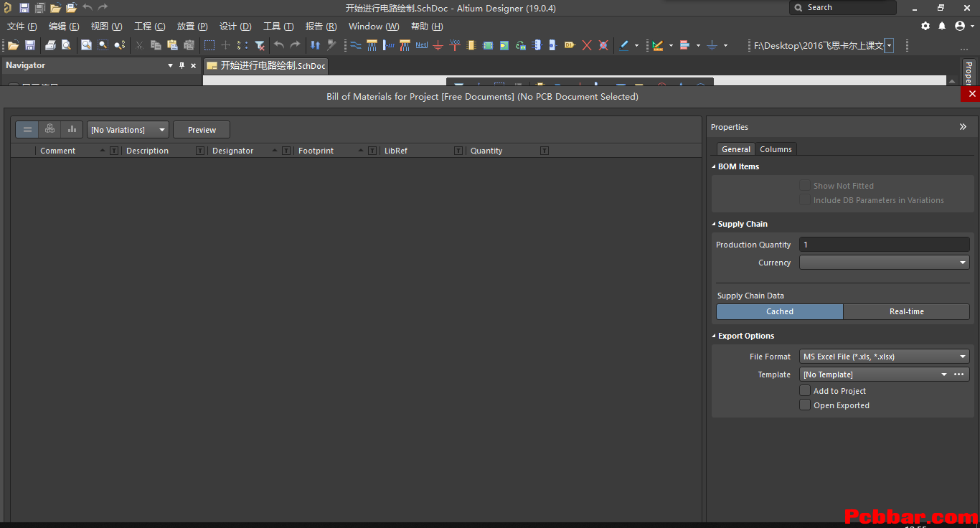Open the 放置 (P) menu
The height and width of the screenshot is (528, 980).
tap(192, 27)
